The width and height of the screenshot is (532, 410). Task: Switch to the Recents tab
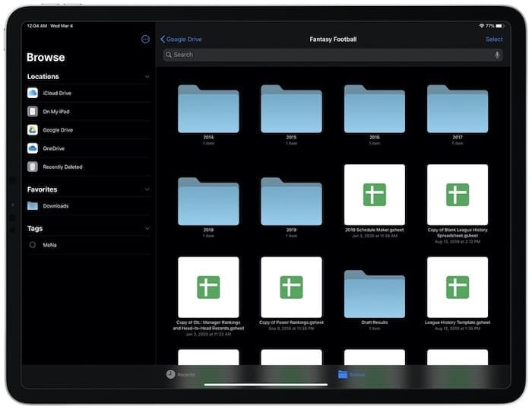181,374
